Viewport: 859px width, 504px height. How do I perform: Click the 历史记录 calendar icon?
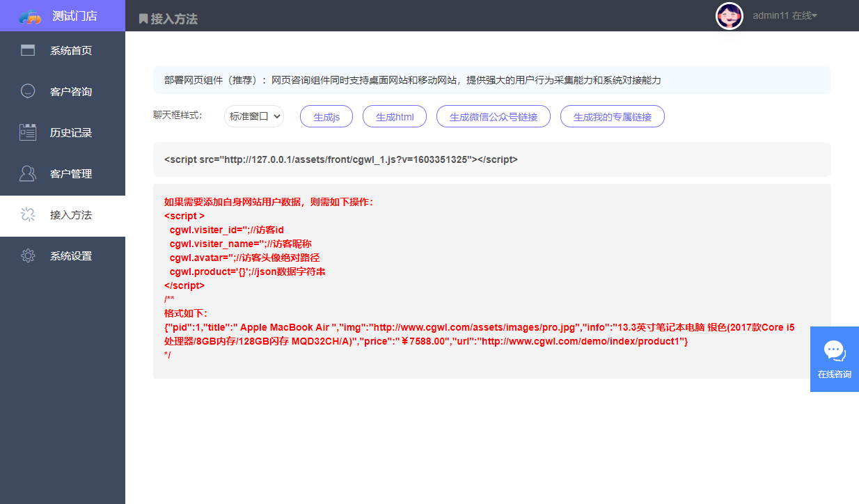tap(28, 132)
